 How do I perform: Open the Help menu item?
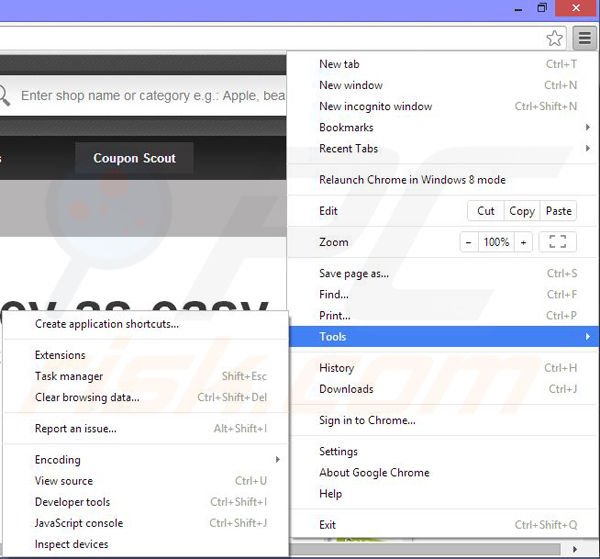(444, 494)
